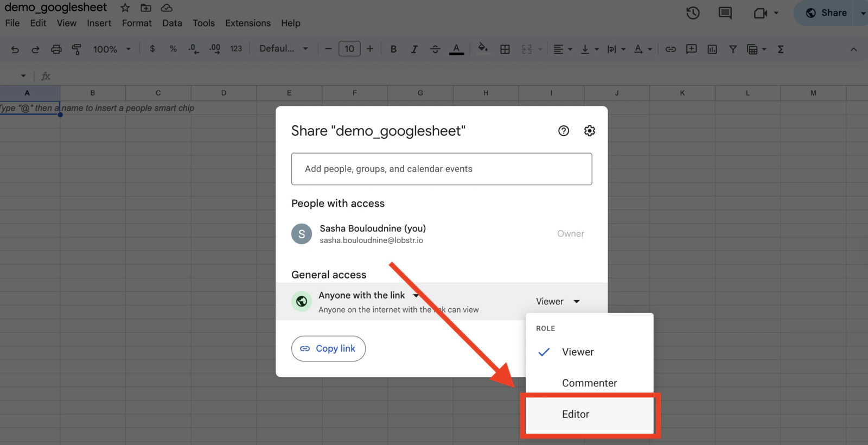Open the Insert menu

pyautogui.click(x=99, y=23)
